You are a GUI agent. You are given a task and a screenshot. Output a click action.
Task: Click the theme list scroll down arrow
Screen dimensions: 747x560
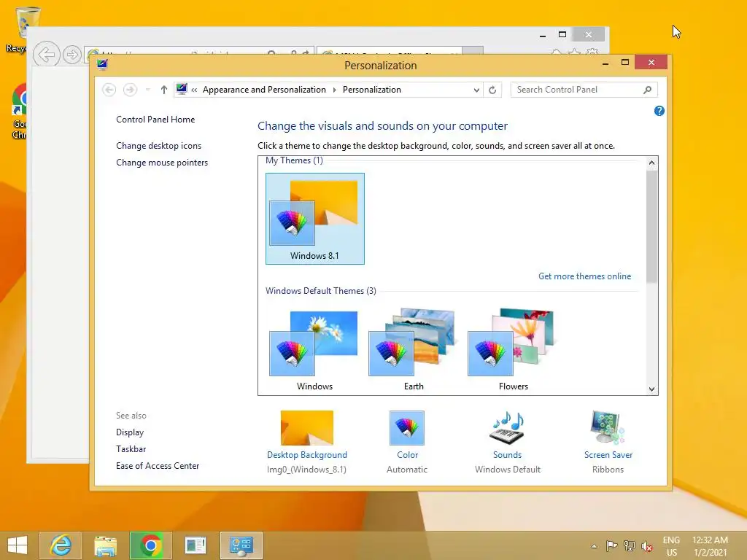651,389
